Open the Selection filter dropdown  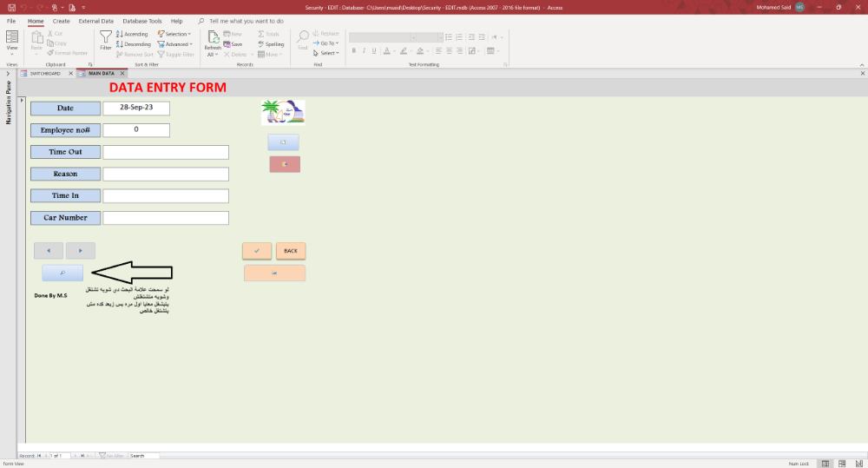tap(176, 34)
